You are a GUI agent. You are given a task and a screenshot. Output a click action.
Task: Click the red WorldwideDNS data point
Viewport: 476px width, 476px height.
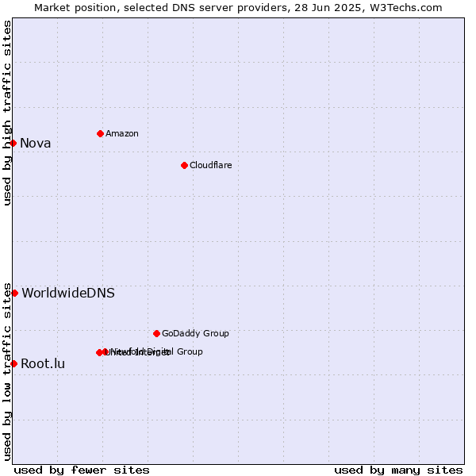click(14, 293)
